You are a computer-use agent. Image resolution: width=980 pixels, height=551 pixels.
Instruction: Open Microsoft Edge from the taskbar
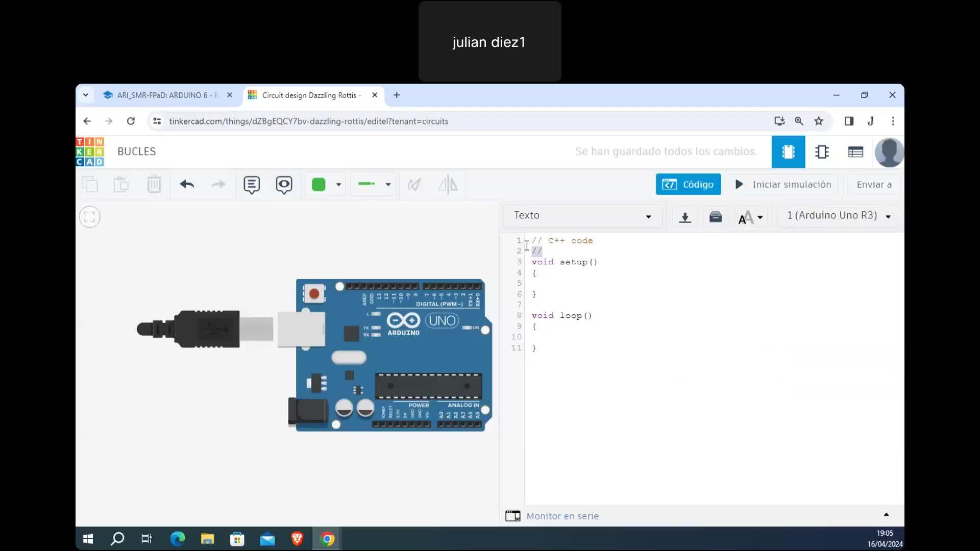[177, 539]
